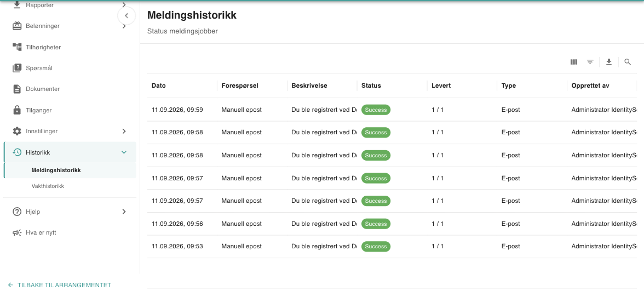Open the table search icon
Image resolution: width=644 pixels, height=296 pixels.
(628, 62)
